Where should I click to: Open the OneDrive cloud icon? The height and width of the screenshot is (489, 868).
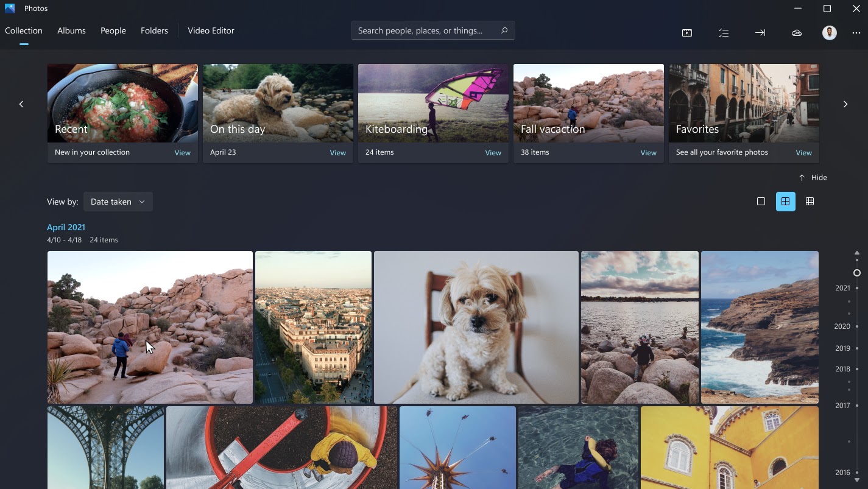(x=797, y=33)
